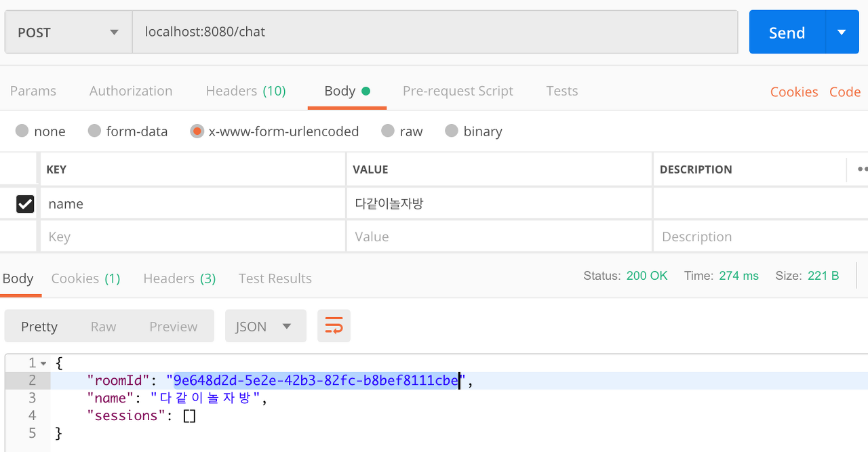Viewport: 868px width, 452px height.
Task: Click the 다같이놀자방 value cell
Action: [499, 203]
